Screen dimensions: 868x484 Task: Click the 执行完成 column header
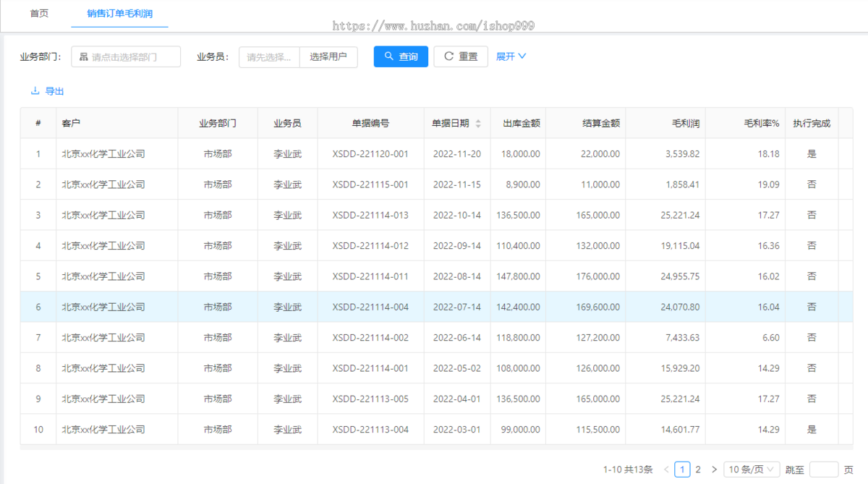[812, 124]
